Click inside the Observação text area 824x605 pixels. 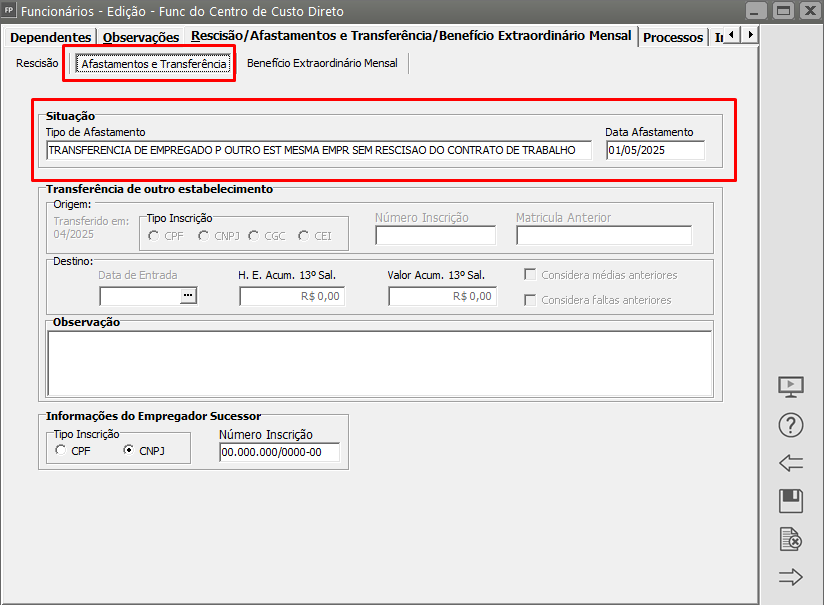click(x=379, y=363)
